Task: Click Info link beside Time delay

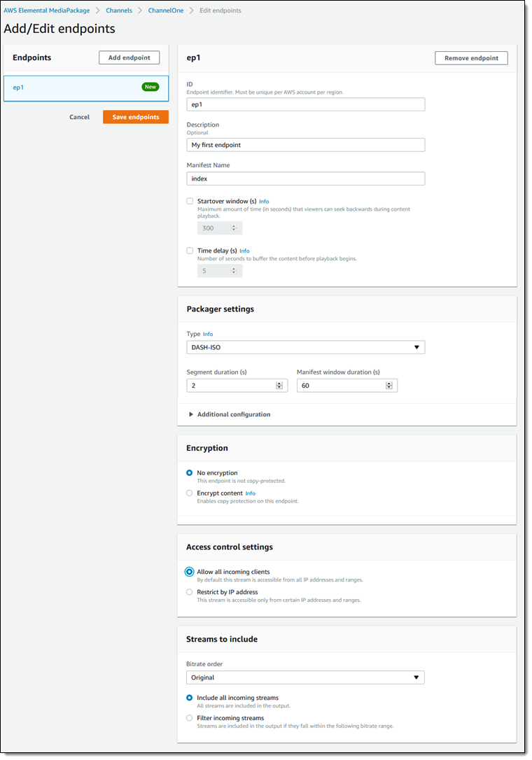Action: [x=244, y=251]
